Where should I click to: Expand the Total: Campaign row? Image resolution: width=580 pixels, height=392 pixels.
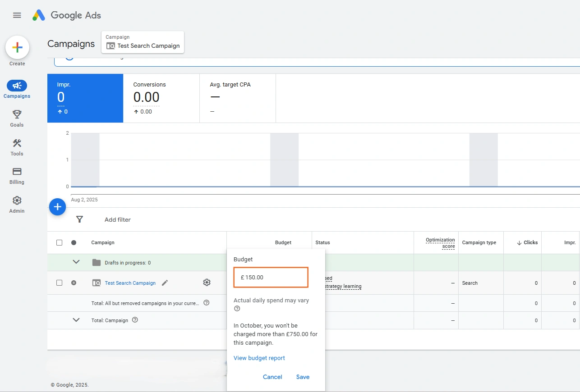(76, 320)
